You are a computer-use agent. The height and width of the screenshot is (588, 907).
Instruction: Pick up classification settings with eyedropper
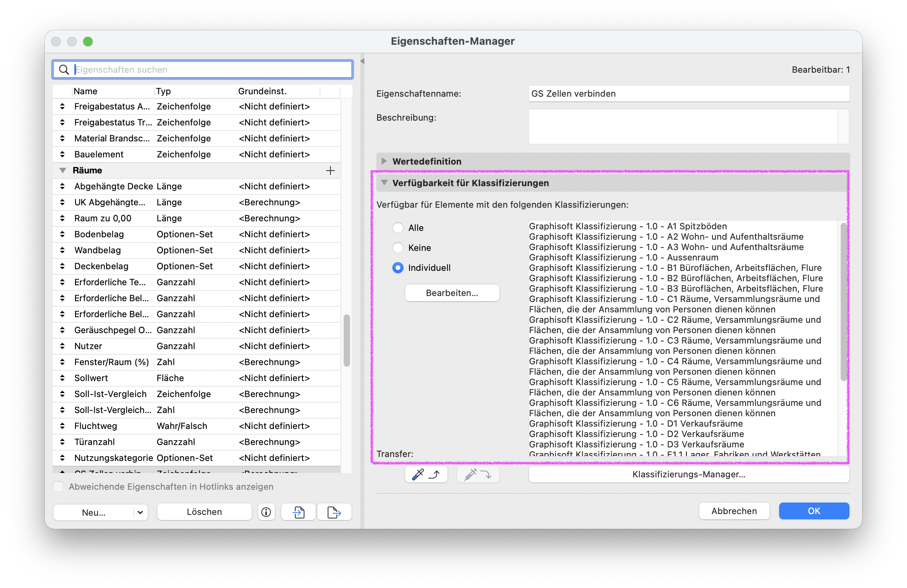426,475
